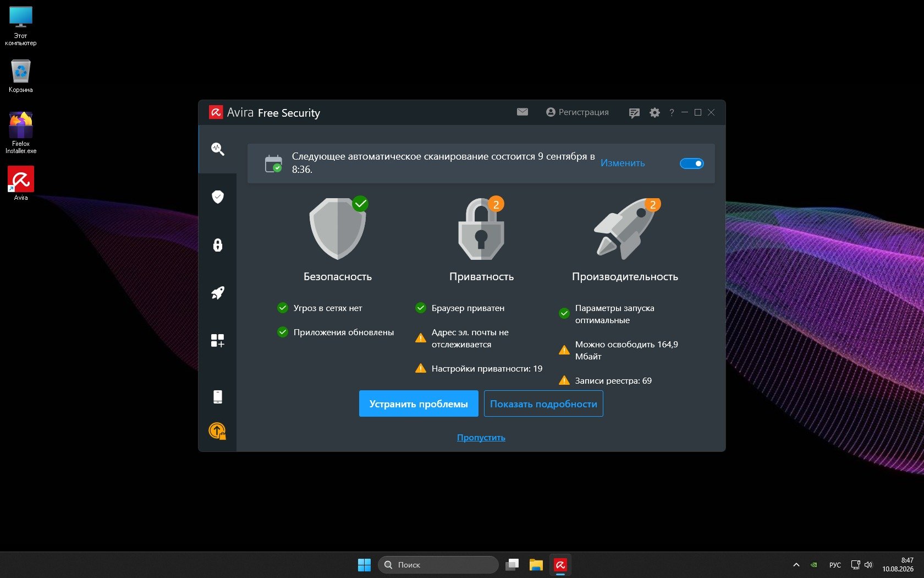Image resolution: width=924 pixels, height=578 pixels.
Task: Open the taskbar clock and date
Action: 898,565
